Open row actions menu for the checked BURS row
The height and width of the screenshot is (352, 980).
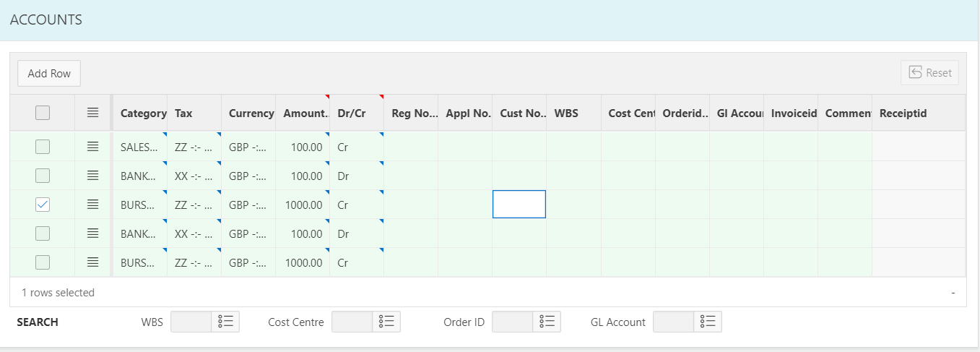92,205
